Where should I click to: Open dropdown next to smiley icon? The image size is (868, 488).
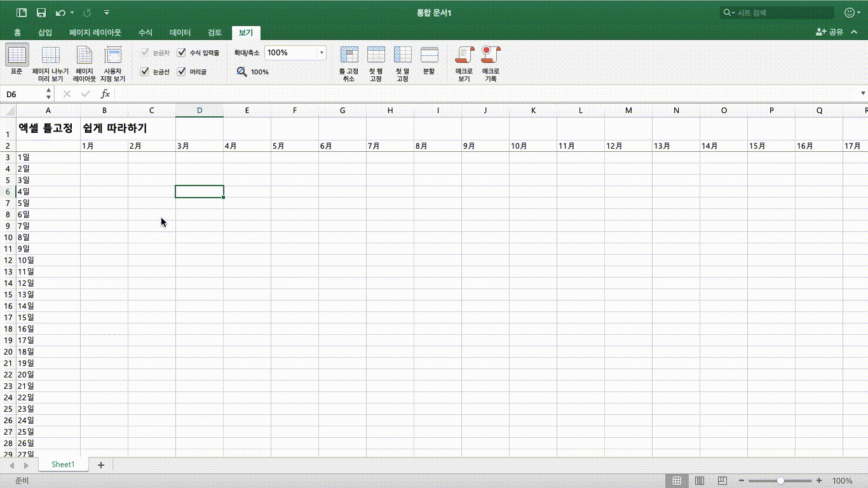coord(859,13)
